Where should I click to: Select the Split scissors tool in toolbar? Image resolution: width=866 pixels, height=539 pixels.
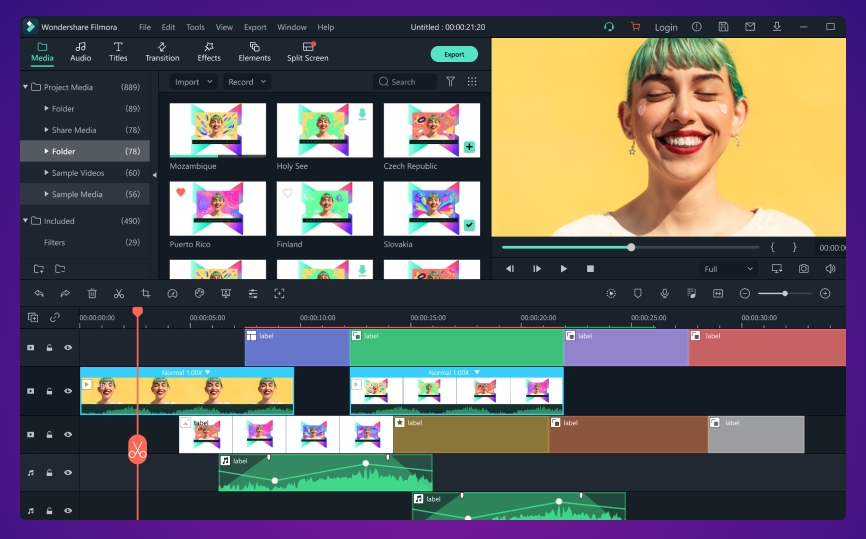point(119,293)
